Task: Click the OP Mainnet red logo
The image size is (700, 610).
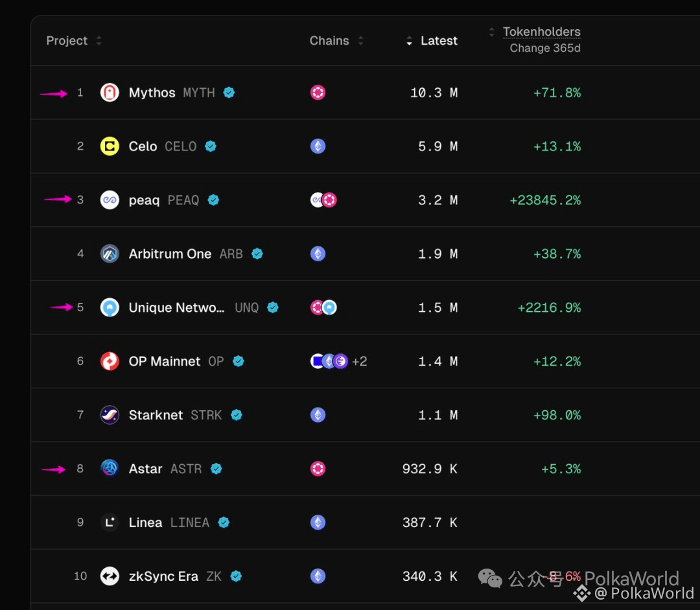Action: 110,361
